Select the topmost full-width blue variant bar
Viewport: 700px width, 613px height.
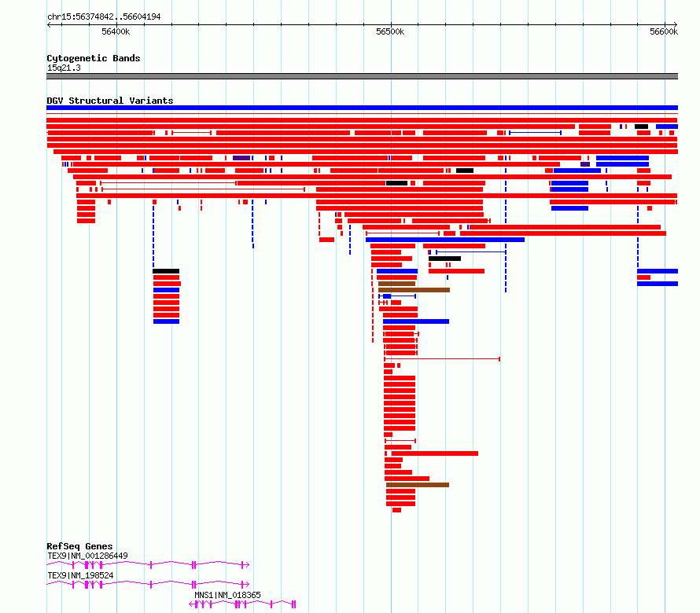(362, 108)
